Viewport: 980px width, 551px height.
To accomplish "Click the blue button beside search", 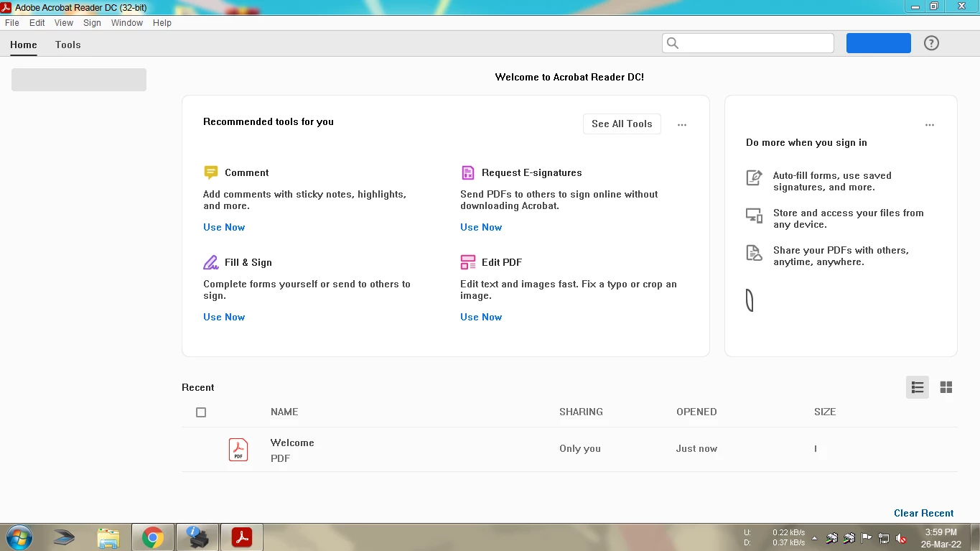I will [879, 43].
